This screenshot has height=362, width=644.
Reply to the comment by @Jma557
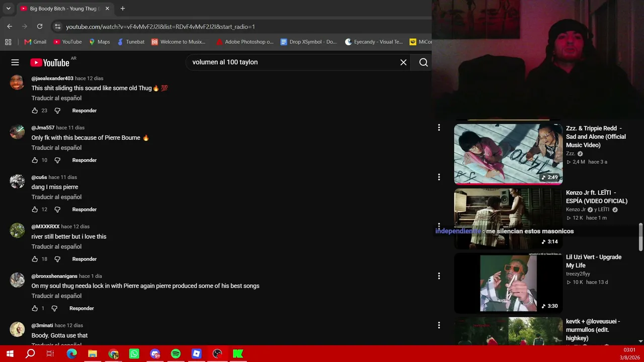pyautogui.click(x=85, y=160)
